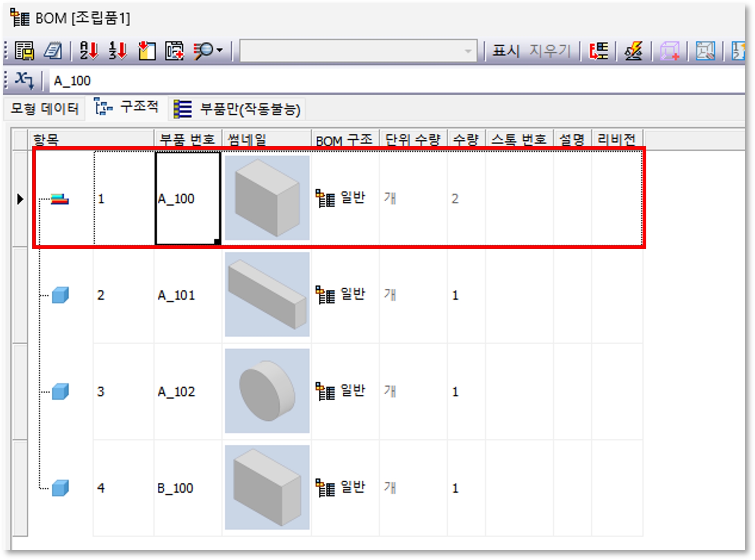Click the Part Number Merge Settings icon

pyautogui.click(x=599, y=51)
